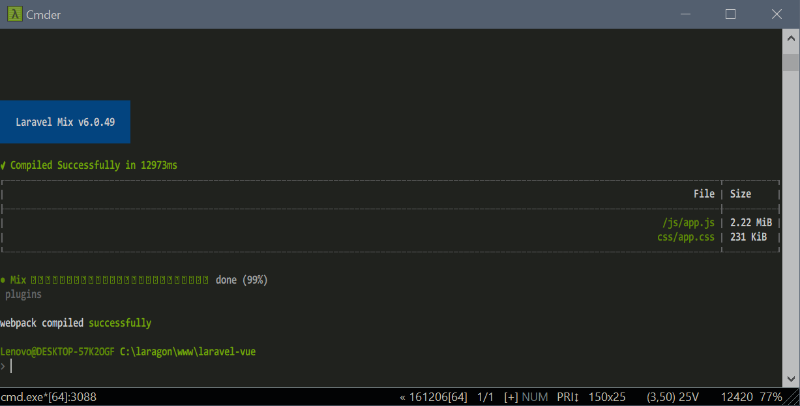Click the 77% zoom status entry
Screen dimensions: 800x406
[770, 397]
